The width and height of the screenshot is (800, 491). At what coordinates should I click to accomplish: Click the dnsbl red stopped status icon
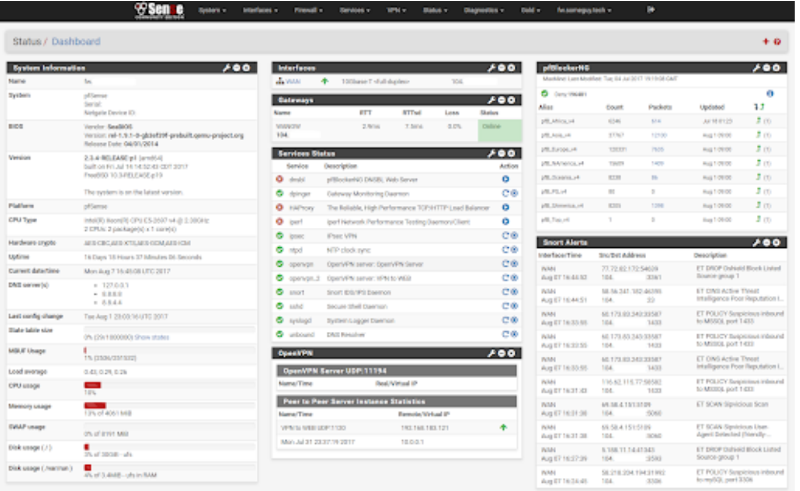(280, 179)
